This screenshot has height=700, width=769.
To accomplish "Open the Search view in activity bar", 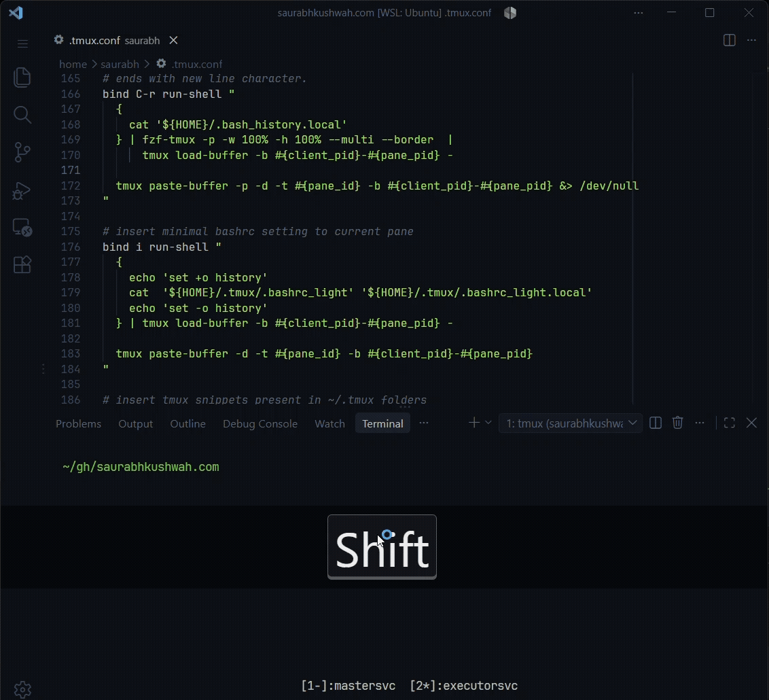I will pyautogui.click(x=22, y=115).
